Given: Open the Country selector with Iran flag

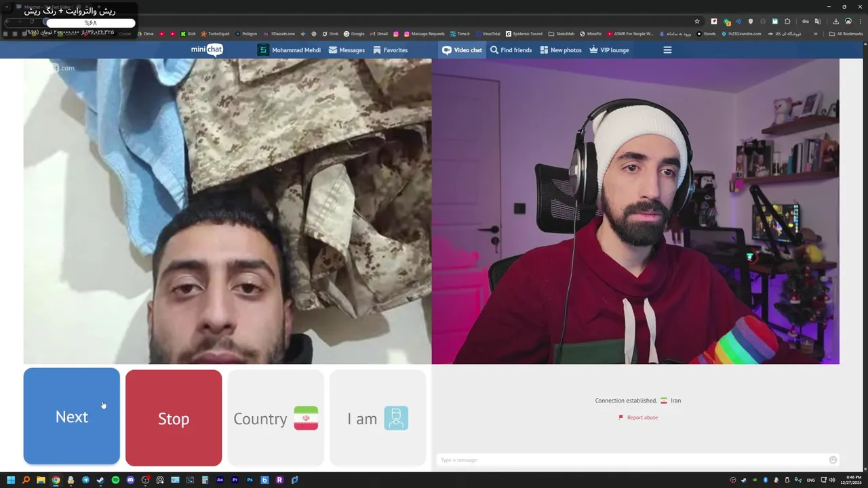Looking at the screenshot, I should (275, 418).
